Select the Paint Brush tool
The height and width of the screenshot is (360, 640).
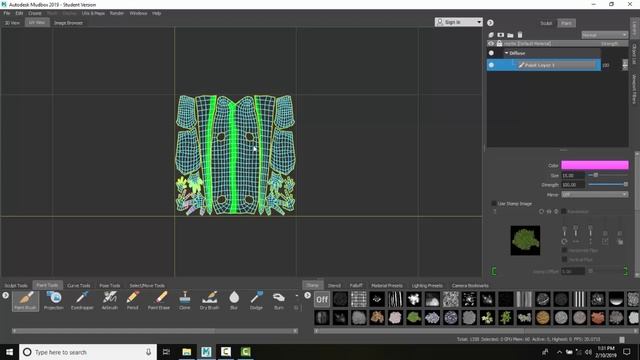25,301
